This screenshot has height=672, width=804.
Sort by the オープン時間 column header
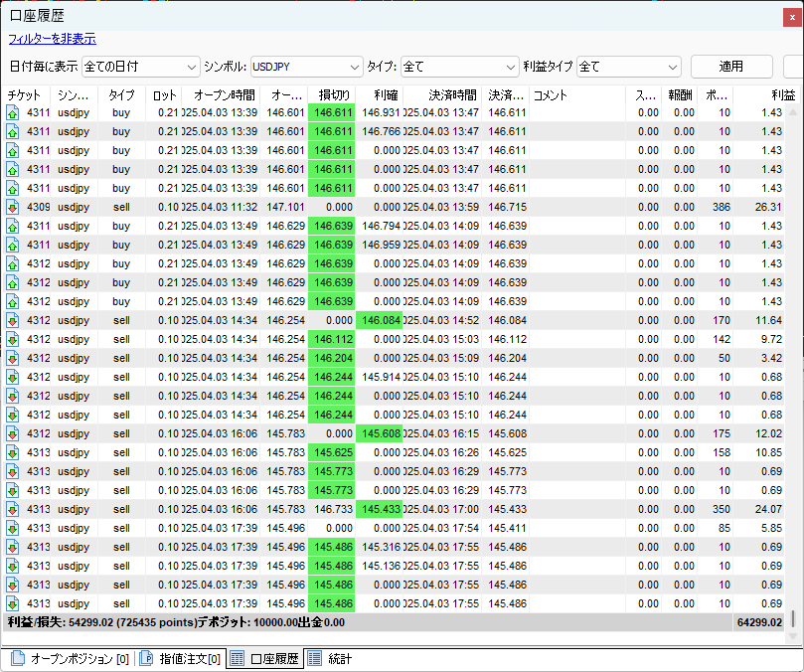coord(221,94)
